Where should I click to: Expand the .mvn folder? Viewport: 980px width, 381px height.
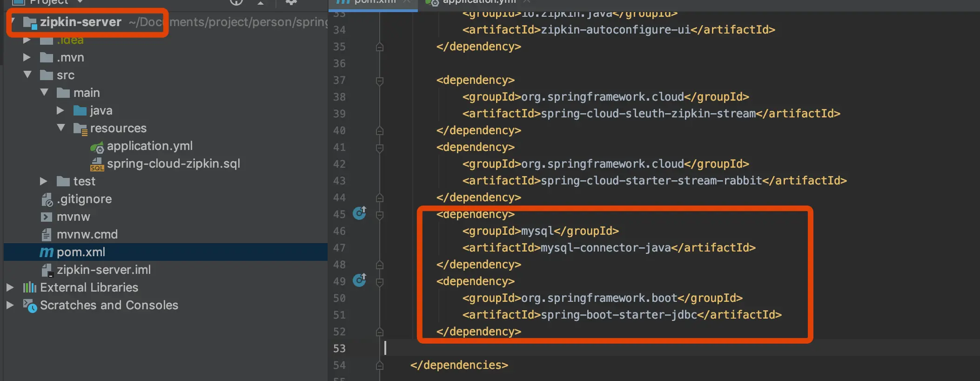27,57
